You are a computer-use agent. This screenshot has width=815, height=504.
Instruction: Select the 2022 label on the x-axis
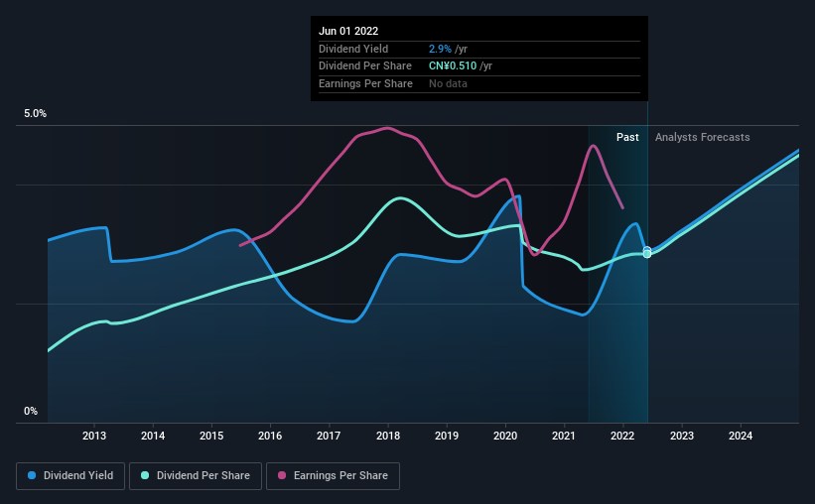point(622,436)
